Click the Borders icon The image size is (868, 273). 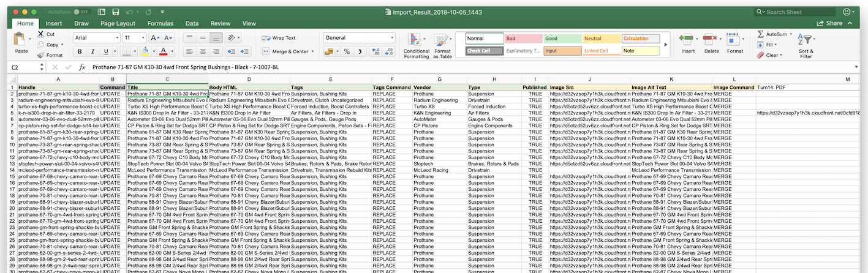coord(126,51)
